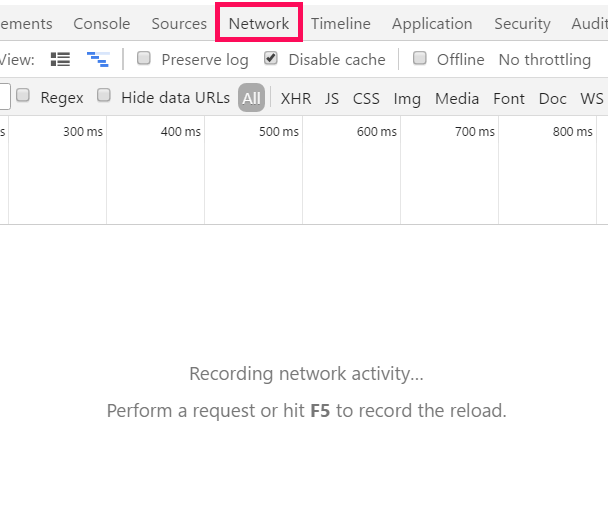608x525 pixels.
Task: Open the Application tab
Action: tap(432, 24)
